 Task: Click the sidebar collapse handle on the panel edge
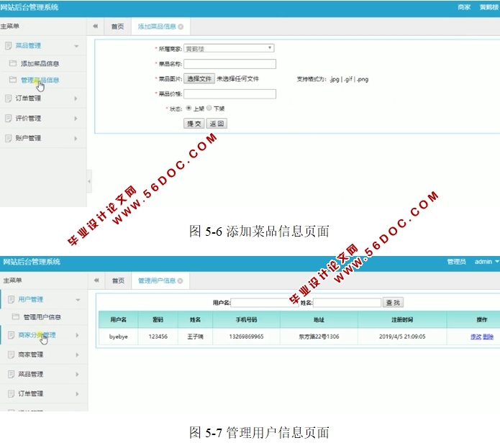pyautogui.click(x=89, y=181)
